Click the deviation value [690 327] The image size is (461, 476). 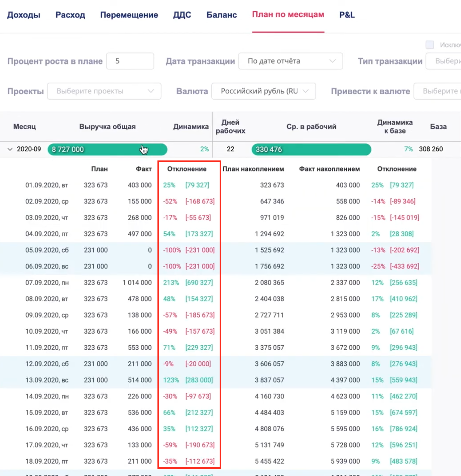[x=199, y=283]
